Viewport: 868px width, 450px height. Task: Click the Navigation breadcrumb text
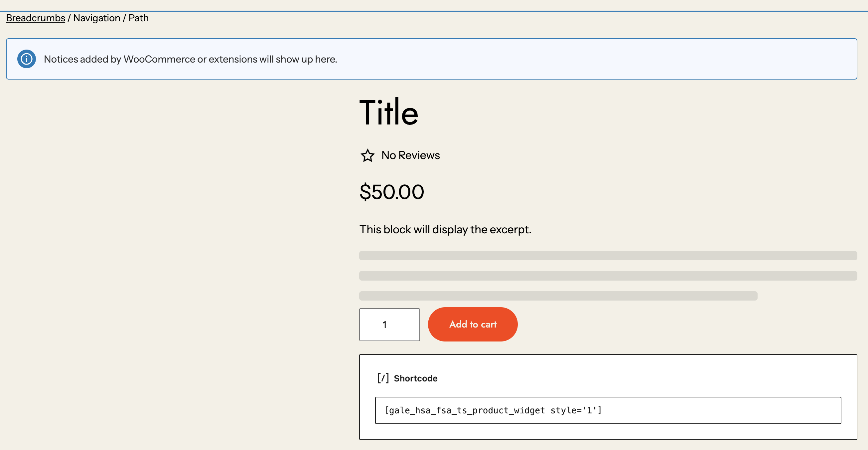click(96, 18)
